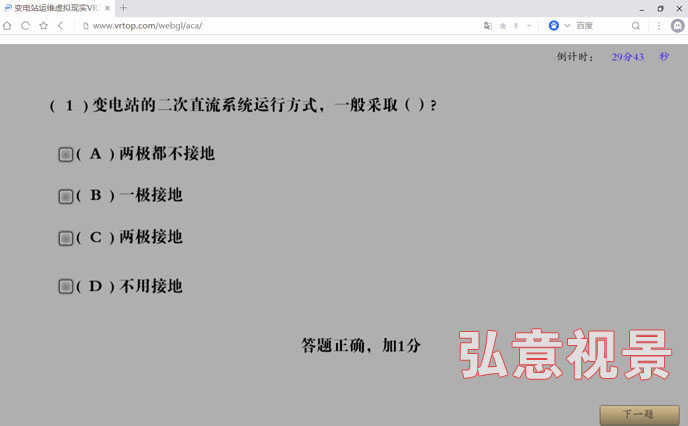
Task: Select answer A 两极都不接地
Action: pos(66,154)
